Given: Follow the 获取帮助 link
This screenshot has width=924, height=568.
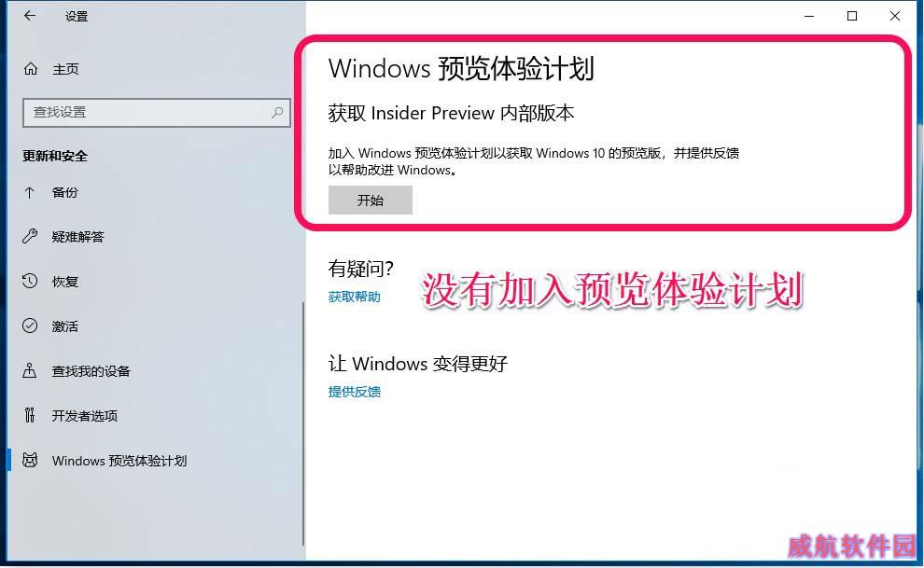Looking at the screenshot, I should (354, 298).
